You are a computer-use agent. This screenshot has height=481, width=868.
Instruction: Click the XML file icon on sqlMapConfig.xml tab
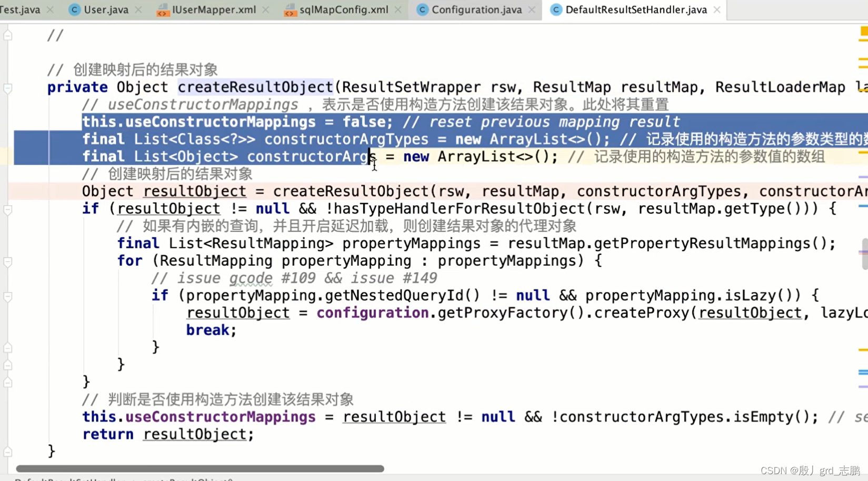pos(290,9)
